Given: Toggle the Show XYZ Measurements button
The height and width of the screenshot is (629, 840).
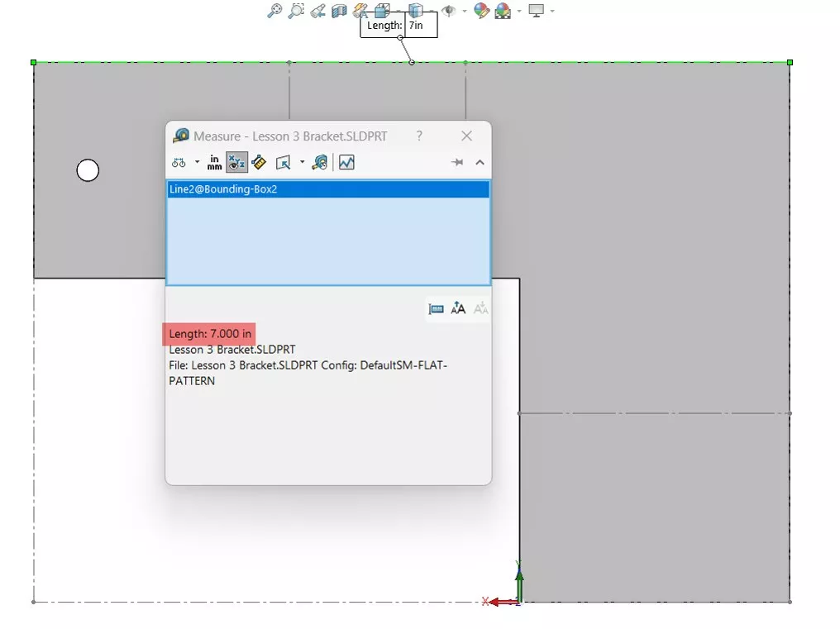Looking at the screenshot, I should coord(236,162).
